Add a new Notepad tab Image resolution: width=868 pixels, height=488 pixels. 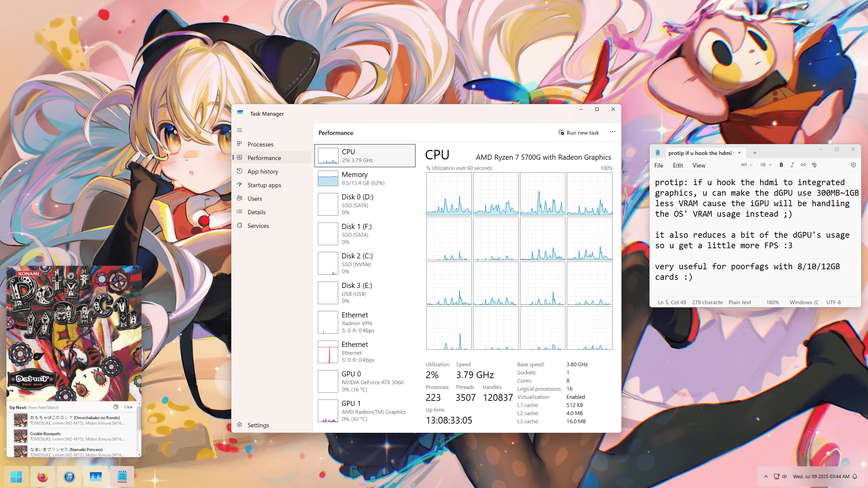(755, 153)
